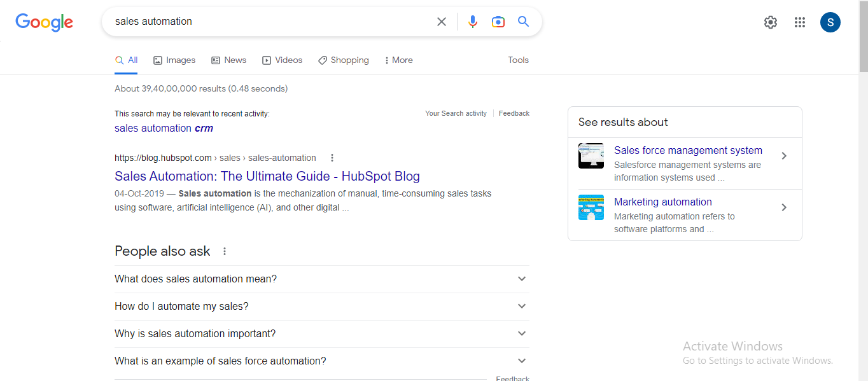Open the More search filters menu
This screenshot has height=381, width=868.
[x=398, y=60]
